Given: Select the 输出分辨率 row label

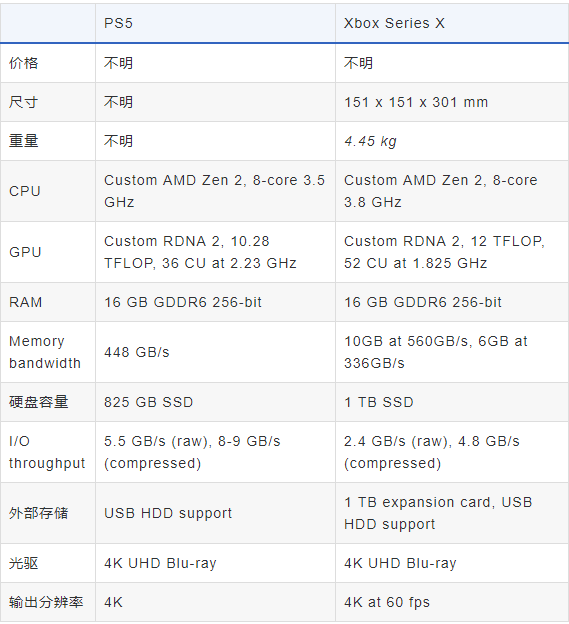Looking at the screenshot, I should pos(48,602).
